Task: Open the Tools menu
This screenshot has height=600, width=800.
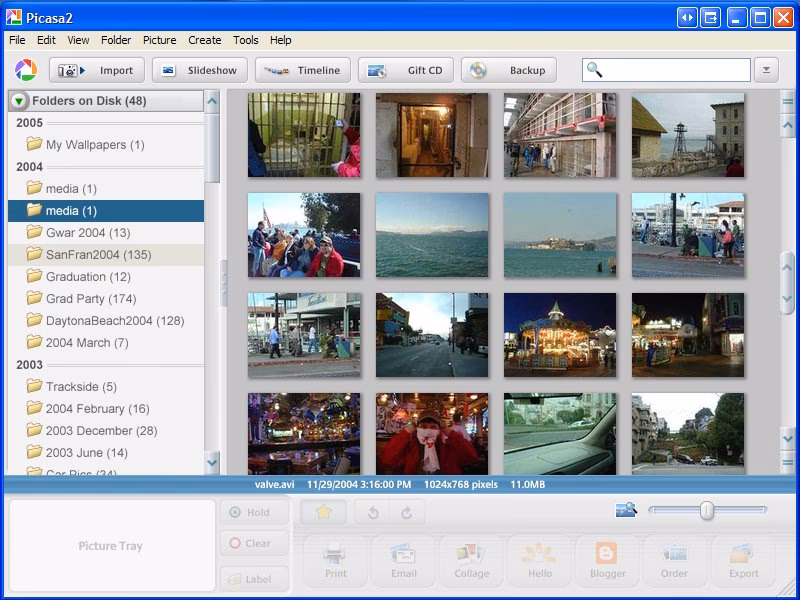Action: pos(245,40)
